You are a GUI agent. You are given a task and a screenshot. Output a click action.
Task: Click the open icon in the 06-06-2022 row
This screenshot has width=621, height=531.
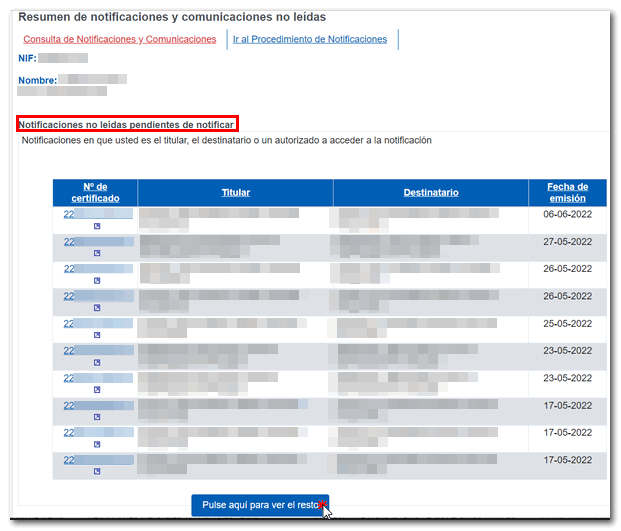click(x=97, y=227)
